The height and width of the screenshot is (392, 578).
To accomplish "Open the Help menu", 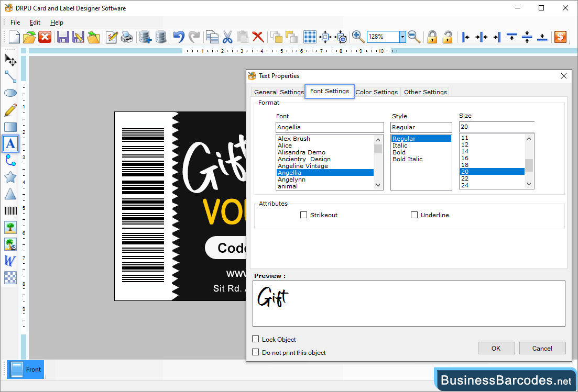I will (x=57, y=23).
